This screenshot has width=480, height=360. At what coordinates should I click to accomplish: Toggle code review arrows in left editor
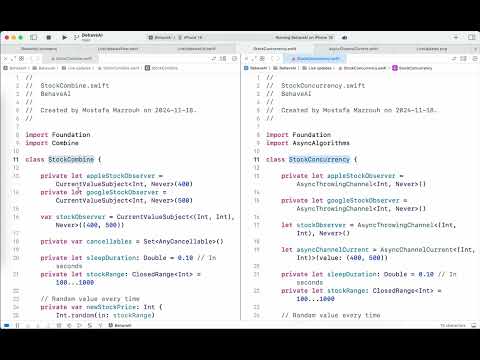coord(214,59)
